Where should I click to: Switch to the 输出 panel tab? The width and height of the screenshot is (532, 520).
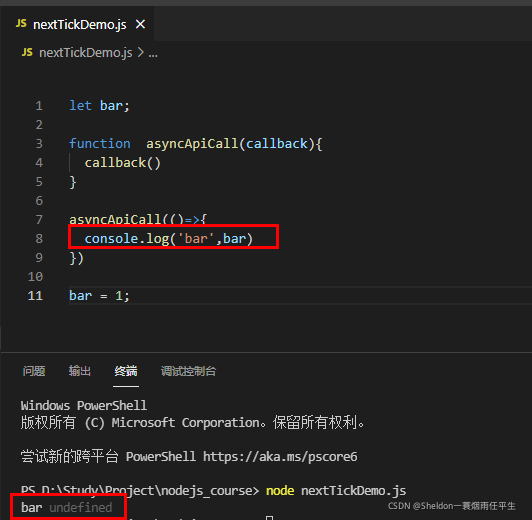[x=80, y=371]
